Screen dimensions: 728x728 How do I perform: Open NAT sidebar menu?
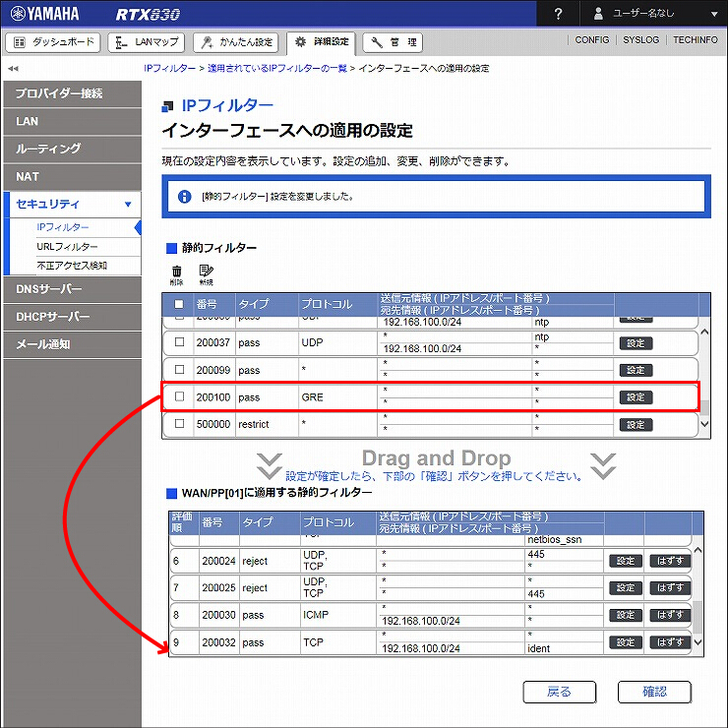[x=73, y=177]
